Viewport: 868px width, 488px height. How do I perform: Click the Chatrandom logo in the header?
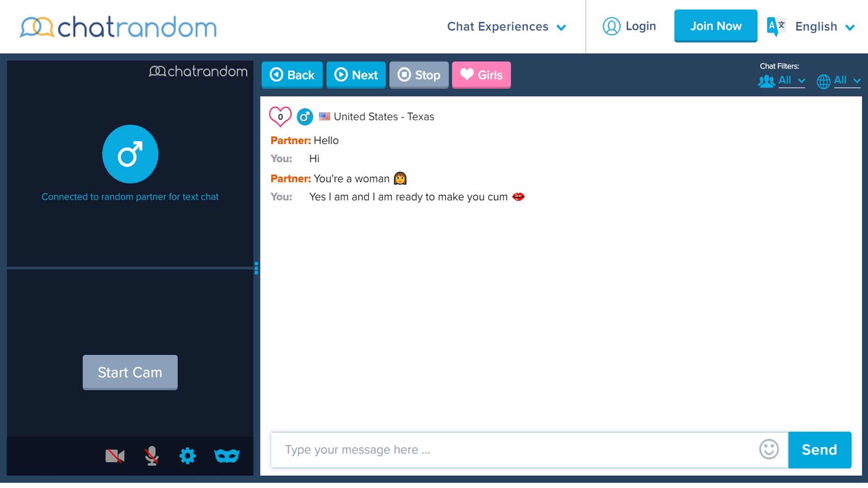tap(118, 27)
